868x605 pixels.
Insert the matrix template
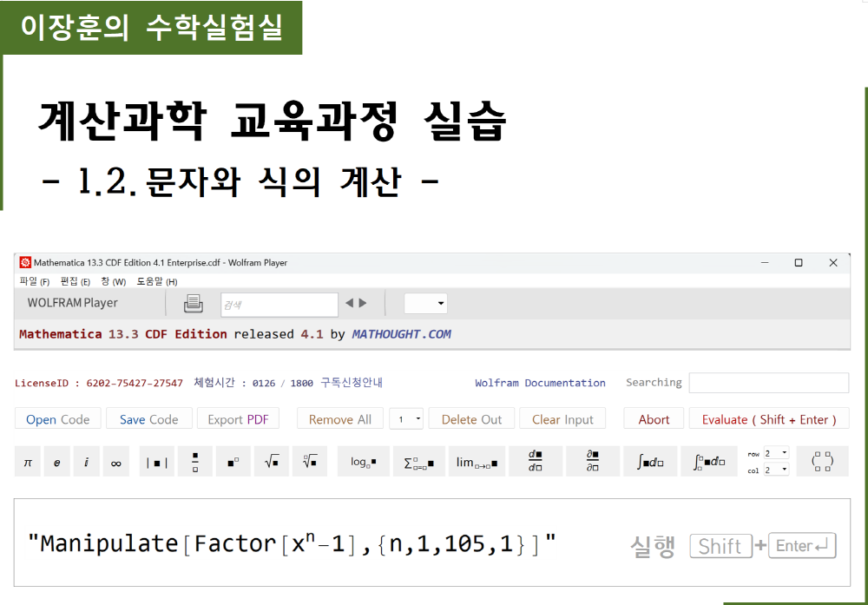[x=822, y=462]
